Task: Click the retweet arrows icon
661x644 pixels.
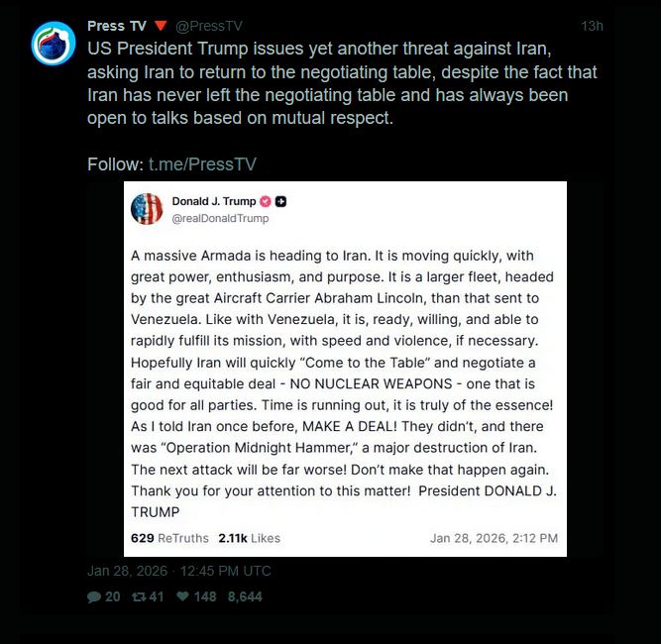Action: pos(138,597)
